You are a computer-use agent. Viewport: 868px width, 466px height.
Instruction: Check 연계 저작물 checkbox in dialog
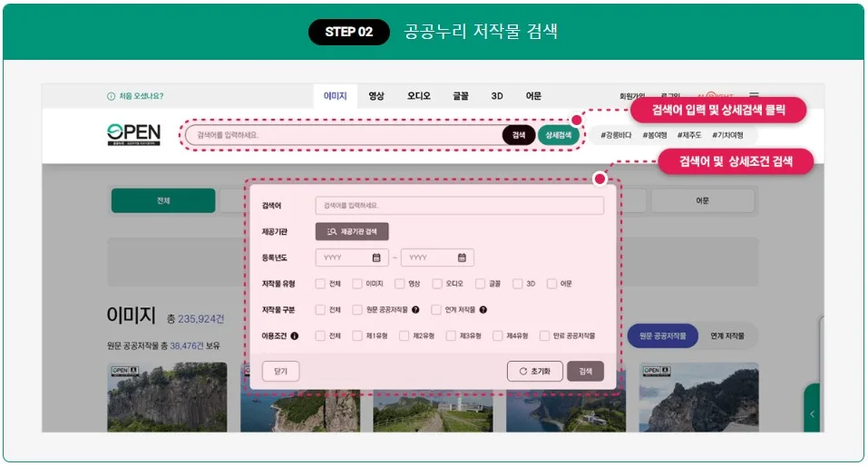436,310
